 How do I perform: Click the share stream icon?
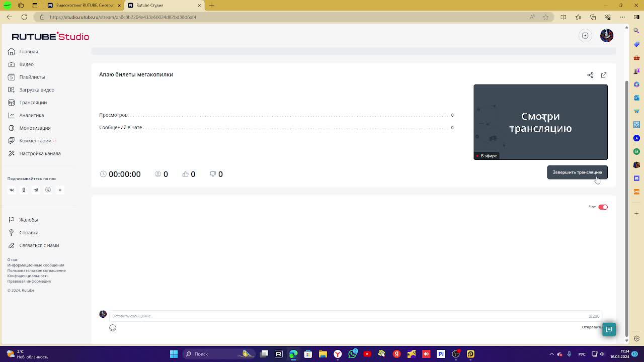590,75
